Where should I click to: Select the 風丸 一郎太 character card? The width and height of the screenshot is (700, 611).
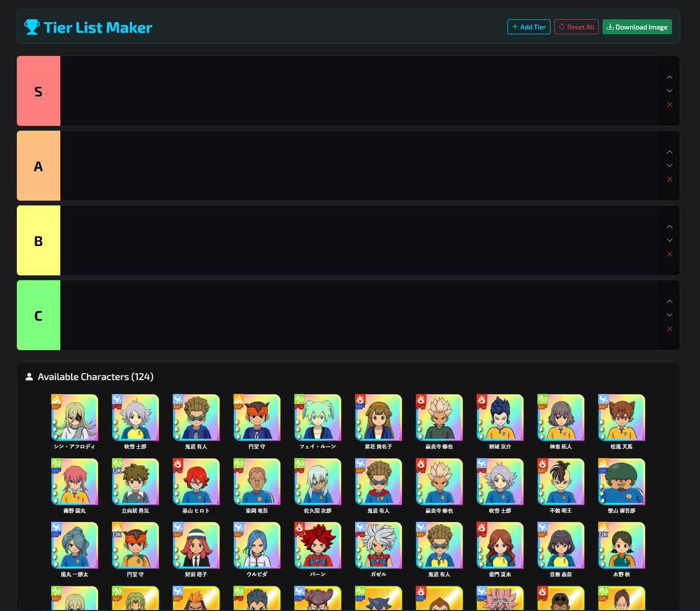(x=75, y=550)
